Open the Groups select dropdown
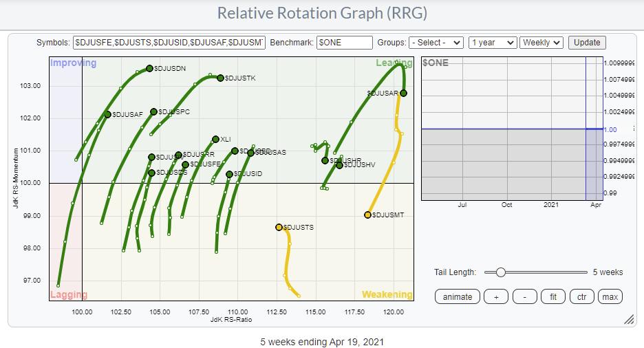The width and height of the screenshot is (644, 348). click(436, 42)
